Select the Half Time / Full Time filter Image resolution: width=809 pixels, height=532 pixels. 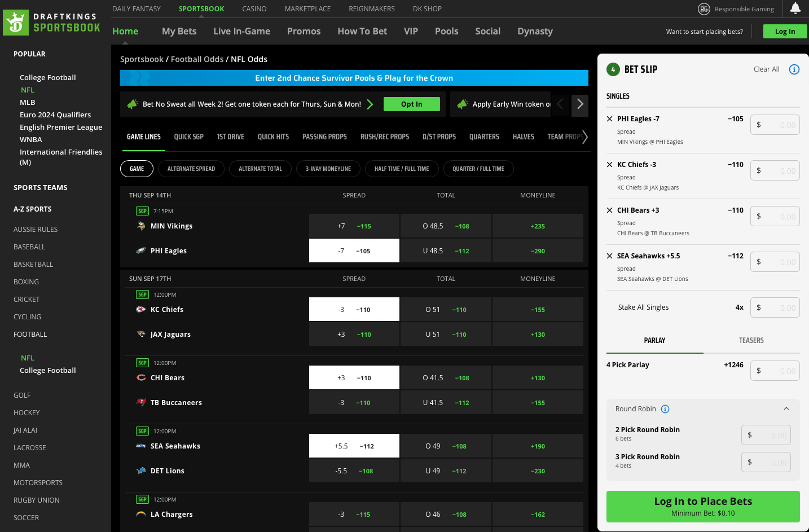402,169
